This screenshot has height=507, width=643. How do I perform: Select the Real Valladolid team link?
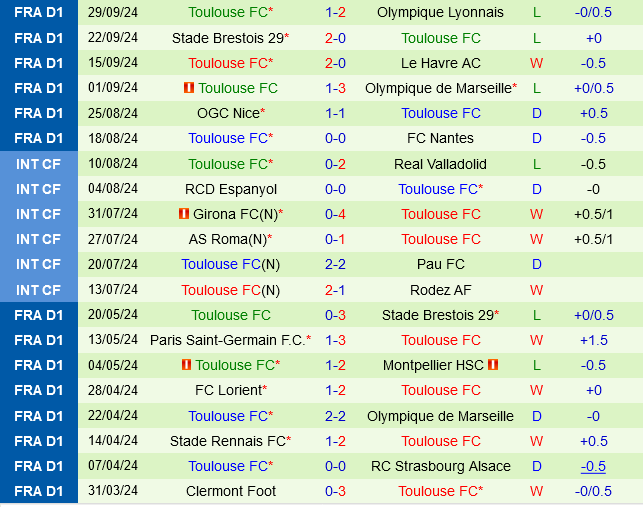pyautogui.click(x=440, y=164)
